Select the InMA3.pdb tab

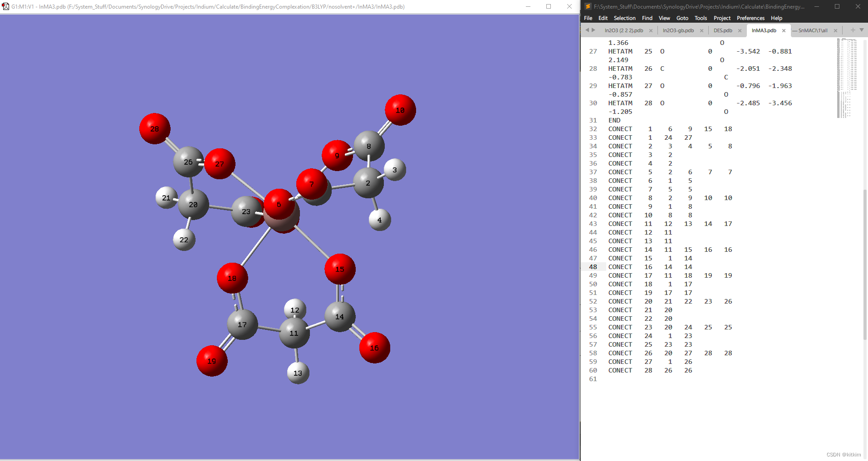coord(764,30)
